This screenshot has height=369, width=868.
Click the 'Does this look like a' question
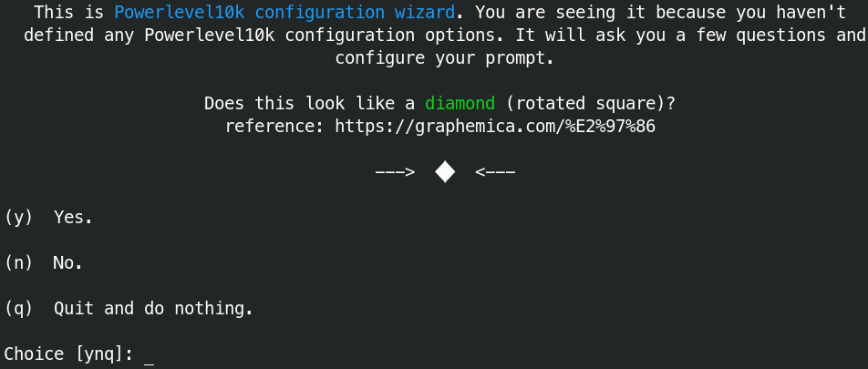(309, 104)
